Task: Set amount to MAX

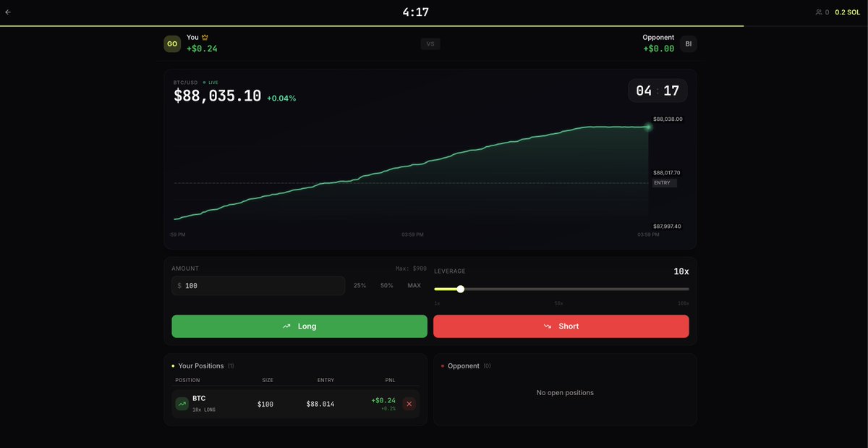Action: click(x=414, y=286)
